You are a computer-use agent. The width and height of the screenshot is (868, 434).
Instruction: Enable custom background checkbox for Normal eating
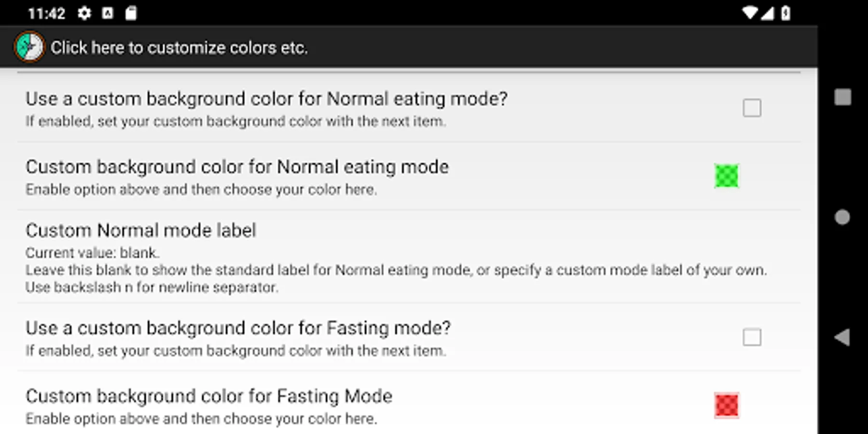pyautogui.click(x=752, y=108)
